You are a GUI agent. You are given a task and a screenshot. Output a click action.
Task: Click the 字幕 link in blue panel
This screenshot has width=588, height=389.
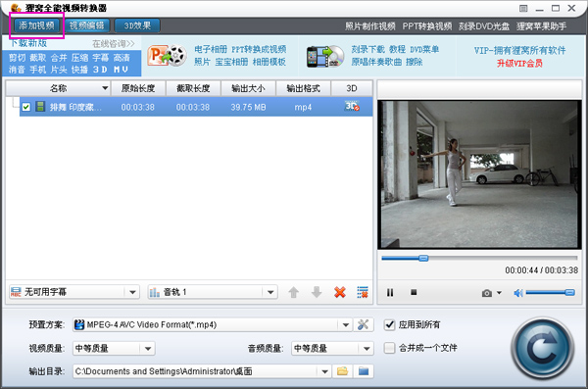tap(101, 58)
